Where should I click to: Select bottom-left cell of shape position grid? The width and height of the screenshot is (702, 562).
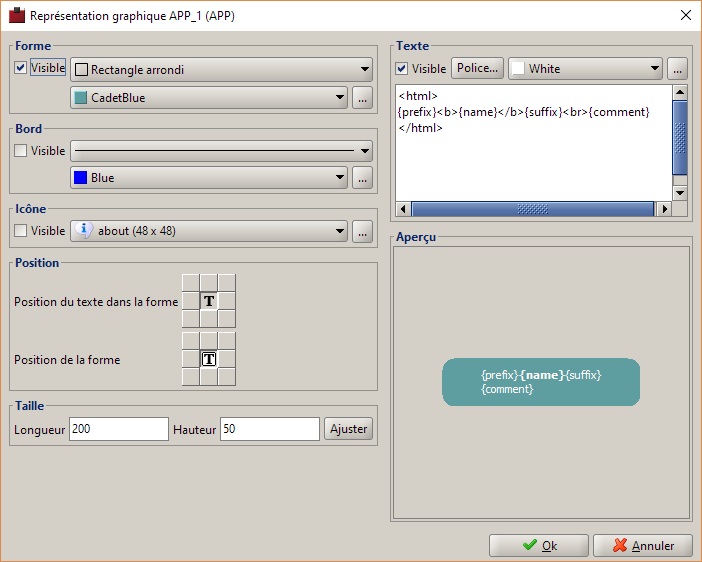click(191, 377)
